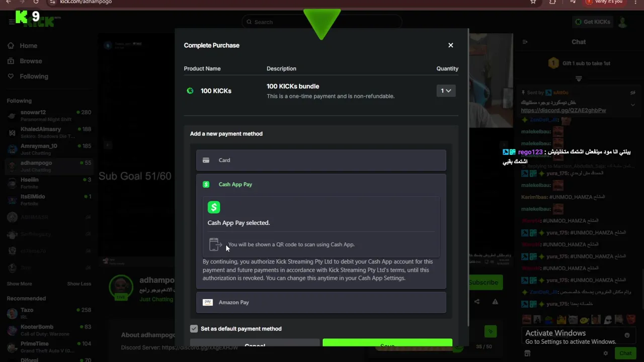This screenshot has height=362, width=644.
Task: Click the Home house icon
Action: point(11,46)
